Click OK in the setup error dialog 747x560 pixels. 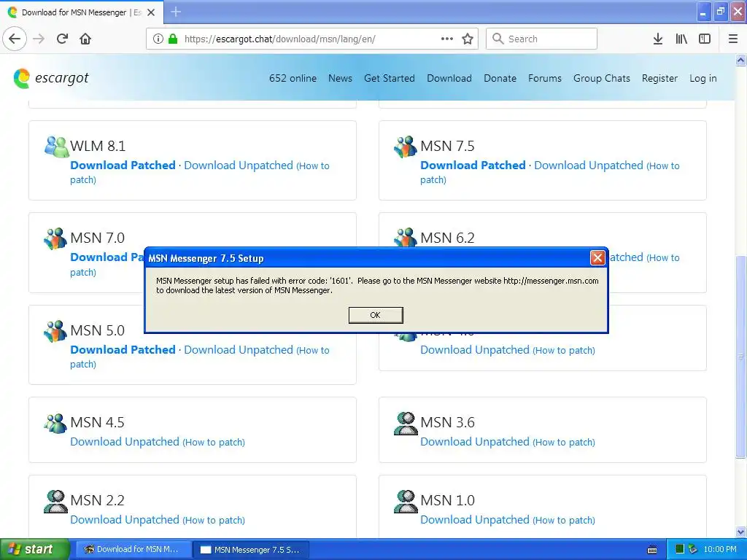(x=376, y=315)
